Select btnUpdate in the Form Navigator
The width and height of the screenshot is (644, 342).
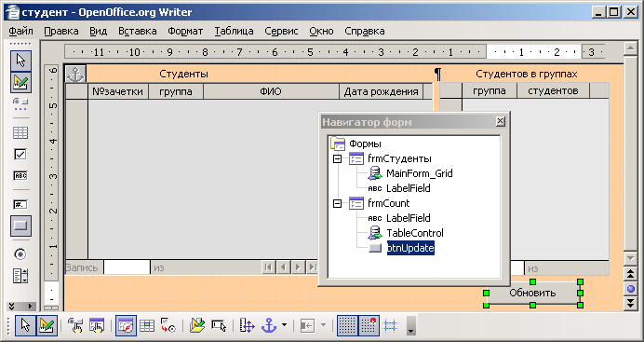point(410,248)
